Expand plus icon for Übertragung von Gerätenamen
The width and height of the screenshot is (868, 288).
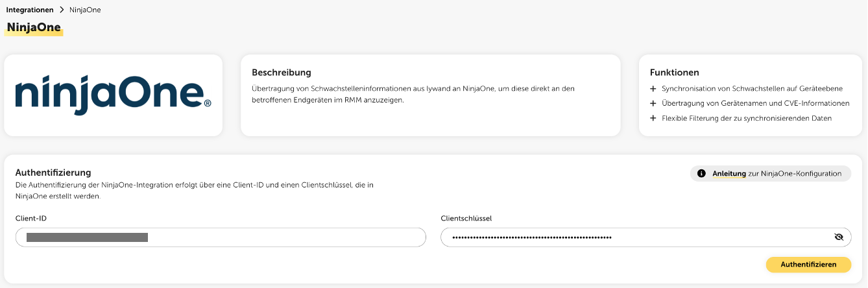(x=653, y=103)
